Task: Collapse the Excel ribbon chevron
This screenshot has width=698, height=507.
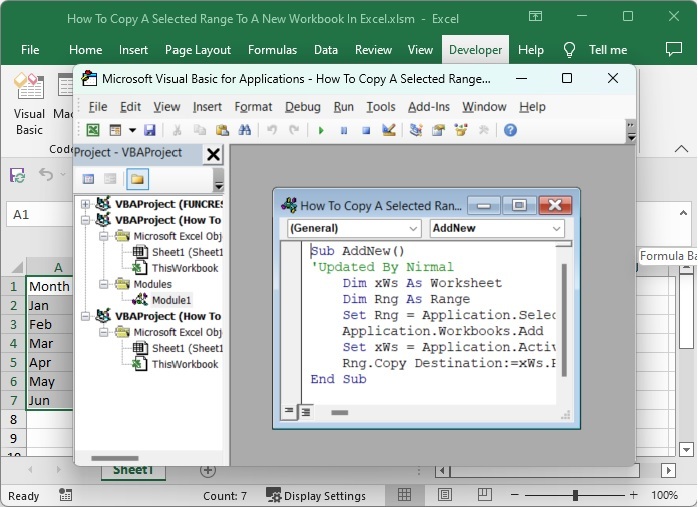Action: [x=681, y=149]
